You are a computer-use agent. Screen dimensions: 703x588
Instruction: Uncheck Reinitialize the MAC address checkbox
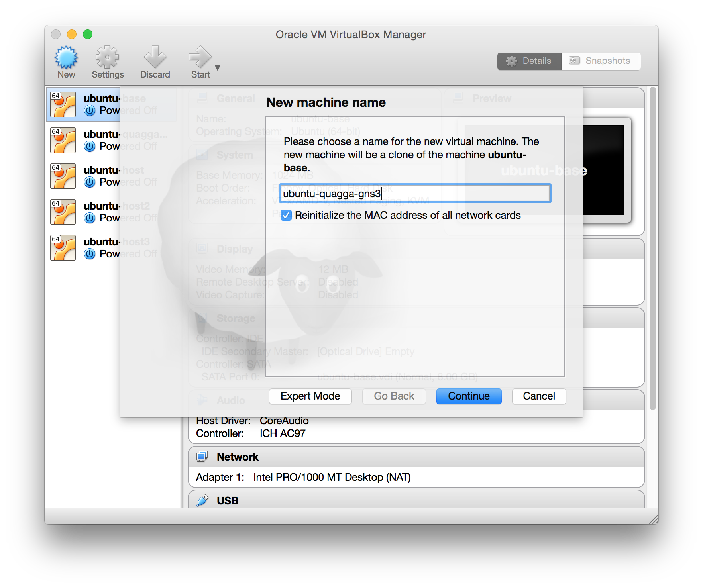point(286,216)
